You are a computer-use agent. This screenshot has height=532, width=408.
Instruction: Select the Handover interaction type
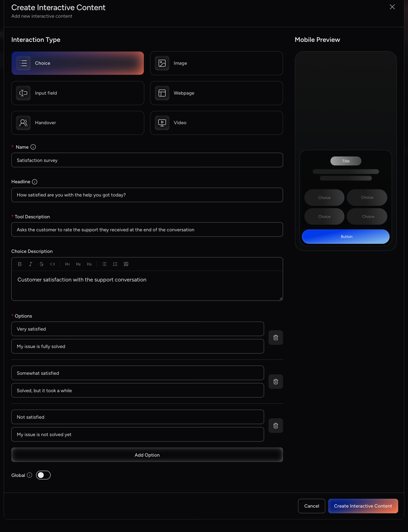tap(78, 123)
